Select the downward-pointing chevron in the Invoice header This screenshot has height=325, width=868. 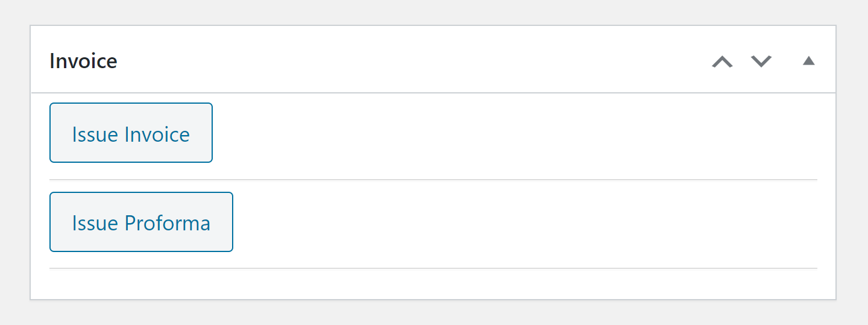tap(761, 61)
